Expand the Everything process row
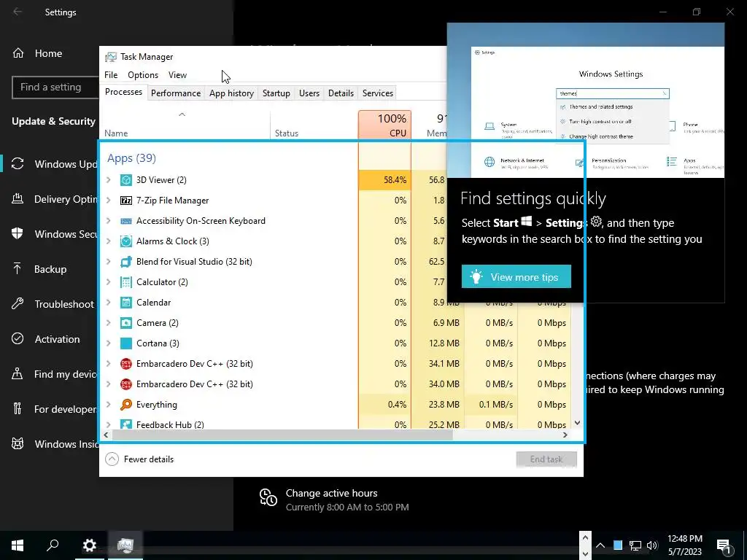The height and width of the screenshot is (560, 747). point(109,405)
